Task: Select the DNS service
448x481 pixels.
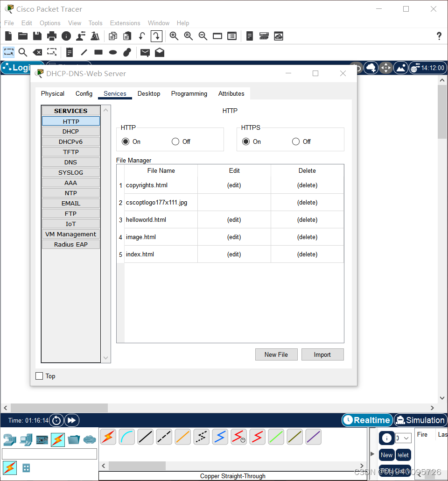Action: [x=71, y=162]
